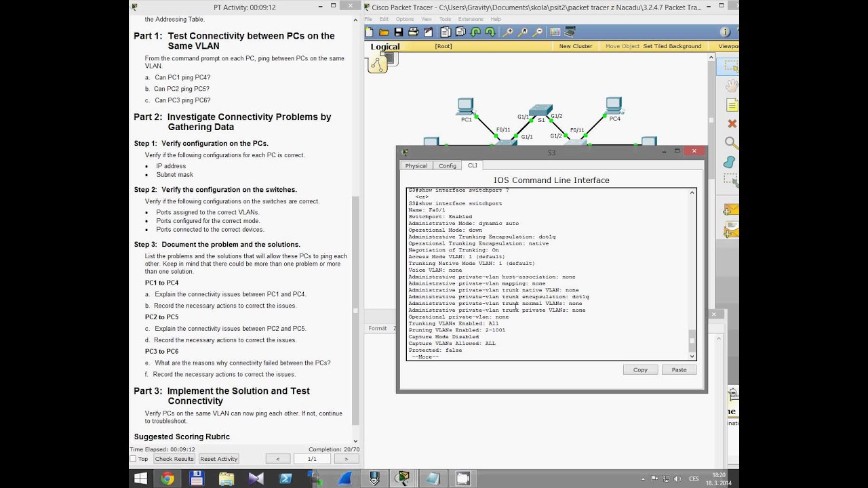Open Visual Studio from taskbar
This screenshot has width=868, height=488.
click(256, 479)
